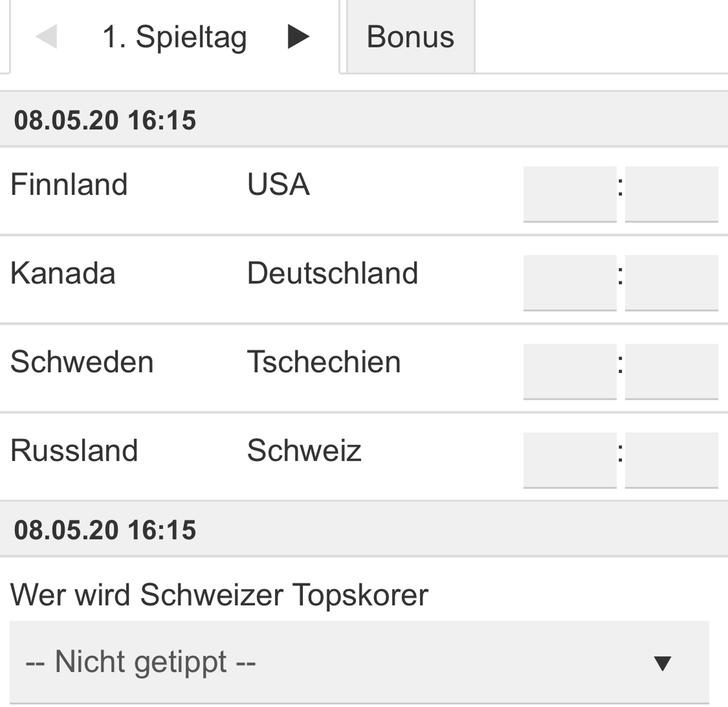The image size is (728, 707).
Task: Select the 1. Spieltag tab
Action: [x=174, y=37]
